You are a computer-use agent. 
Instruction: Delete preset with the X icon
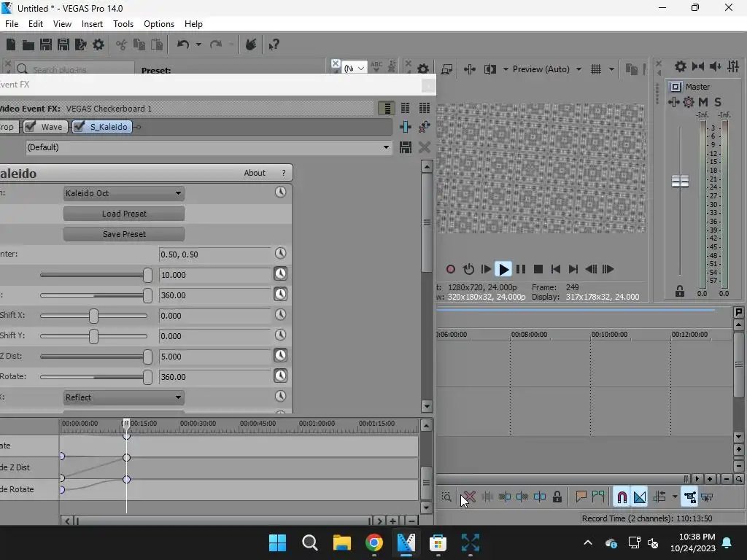424,147
